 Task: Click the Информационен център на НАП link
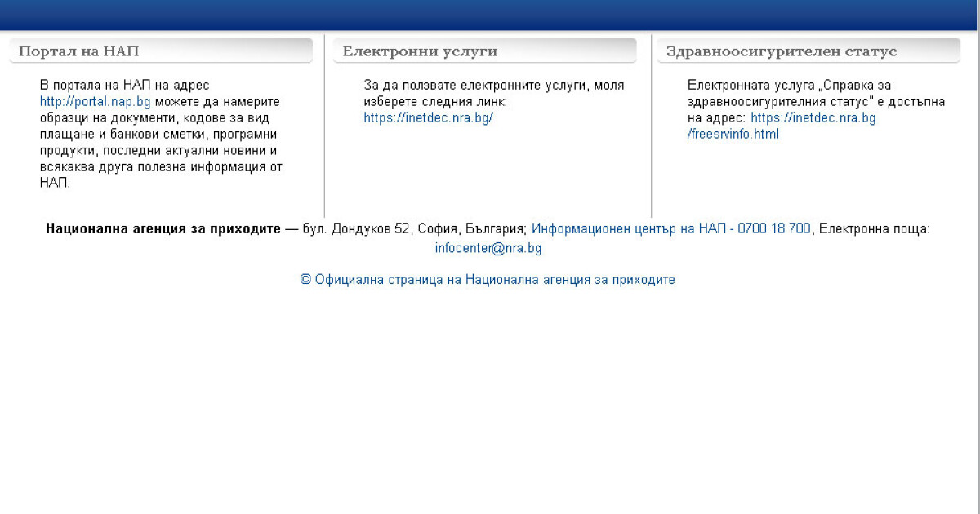pyautogui.click(x=670, y=229)
